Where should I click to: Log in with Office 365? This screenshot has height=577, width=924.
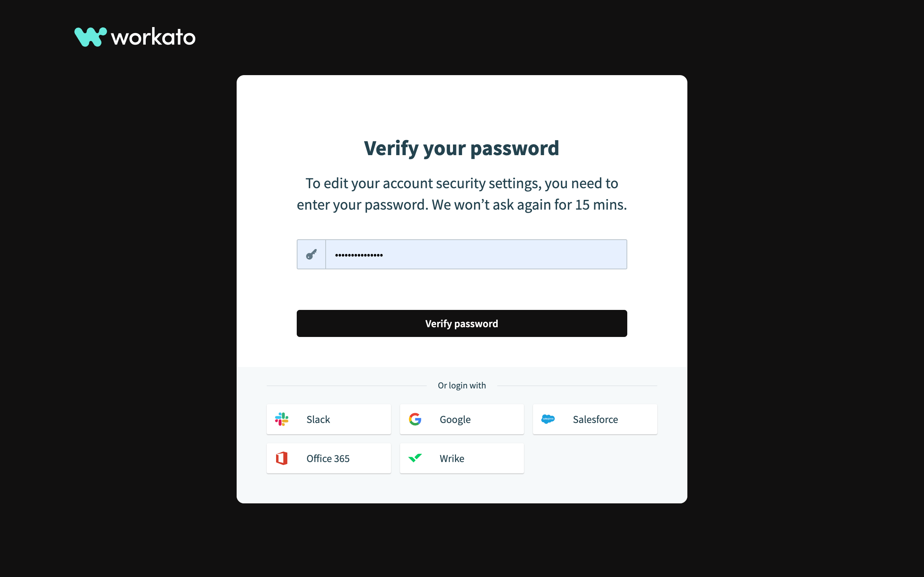[x=329, y=458]
